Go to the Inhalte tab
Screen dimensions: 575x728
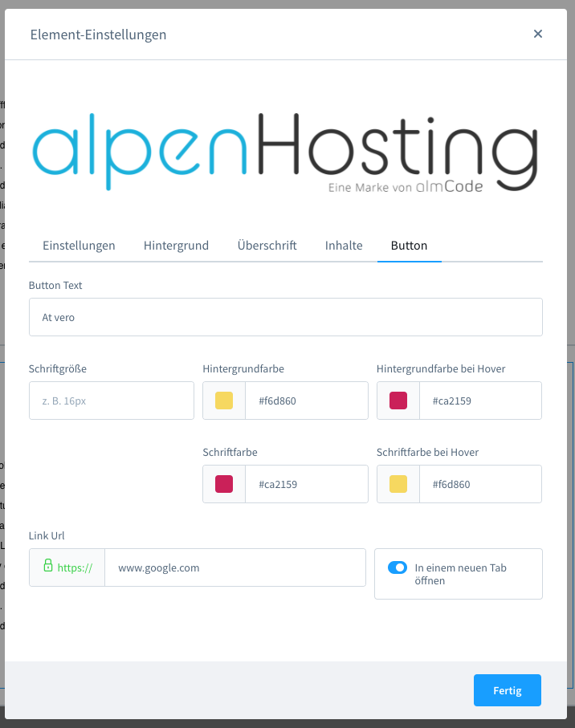344,245
